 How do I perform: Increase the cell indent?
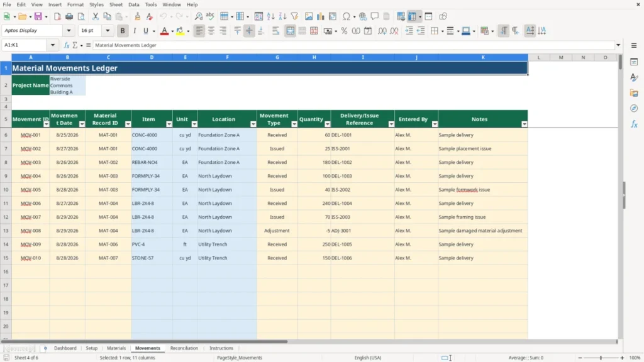pyautogui.click(x=409, y=31)
